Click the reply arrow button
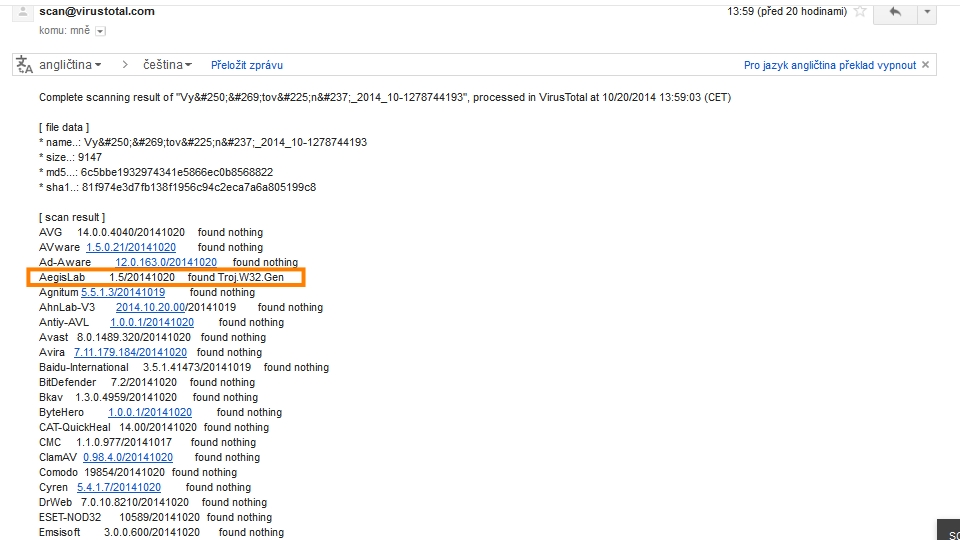Image resolution: width=960 pixels, height=540 pixels. [895, 12]
